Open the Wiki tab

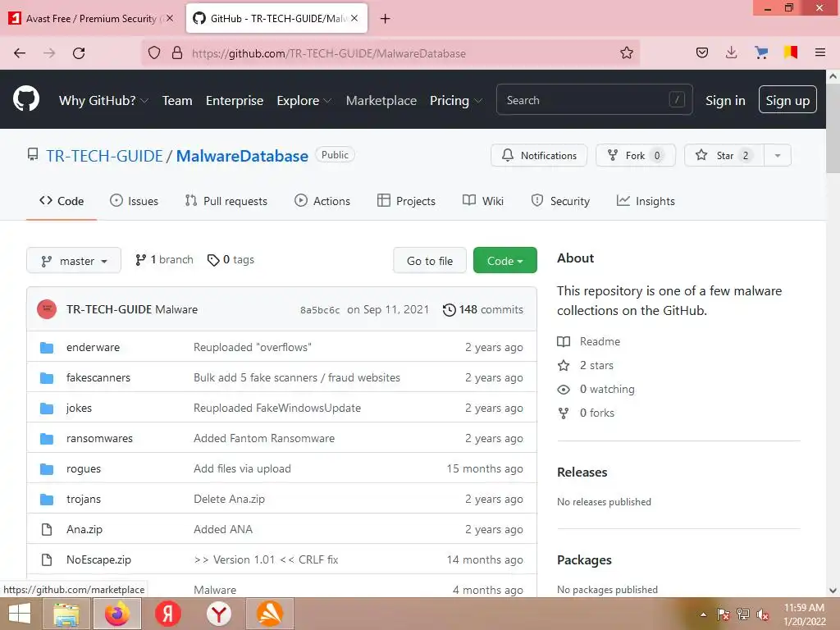483,201
